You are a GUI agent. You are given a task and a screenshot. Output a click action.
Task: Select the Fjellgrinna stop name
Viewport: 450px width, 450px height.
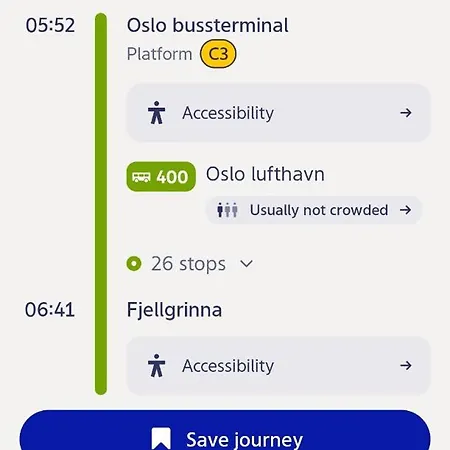pyautogui.click(x=174, y=311)
